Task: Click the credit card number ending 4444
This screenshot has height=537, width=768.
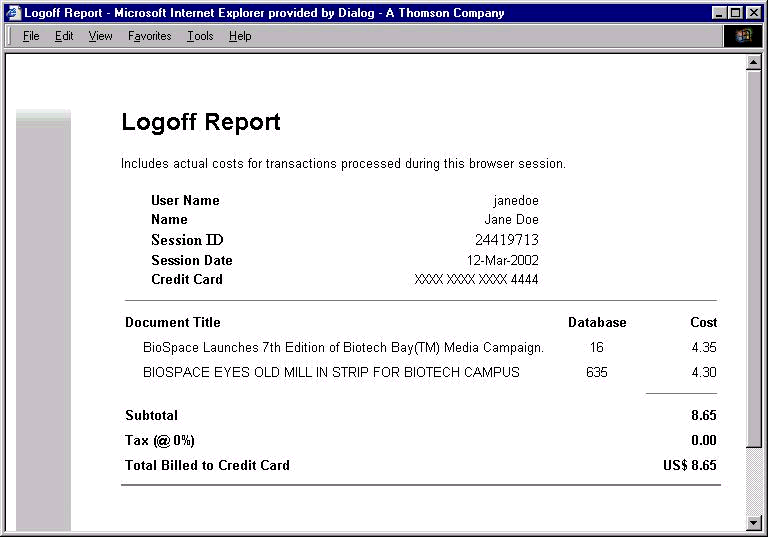Action: coord(476,279)
